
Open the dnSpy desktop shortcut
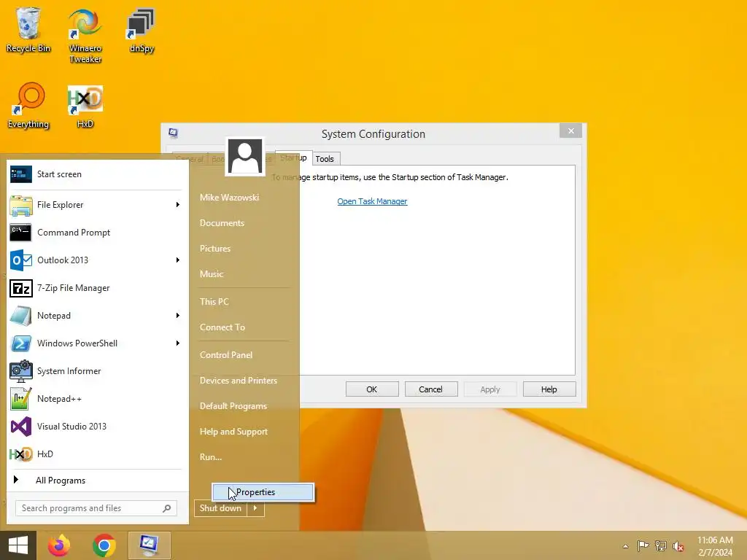tap(142, 31)
